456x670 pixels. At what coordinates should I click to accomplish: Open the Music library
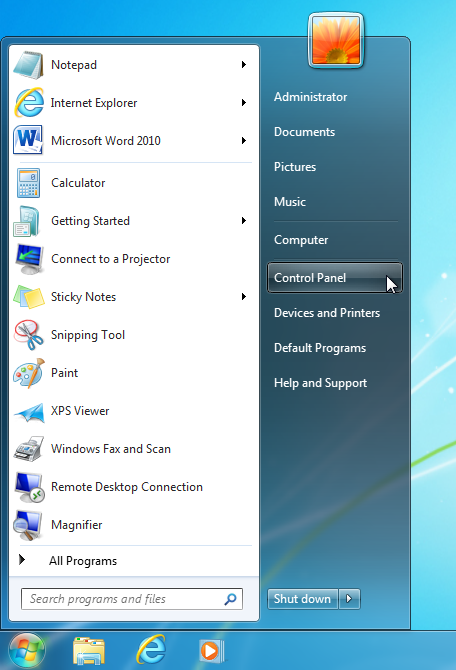(x=290, y=202)
